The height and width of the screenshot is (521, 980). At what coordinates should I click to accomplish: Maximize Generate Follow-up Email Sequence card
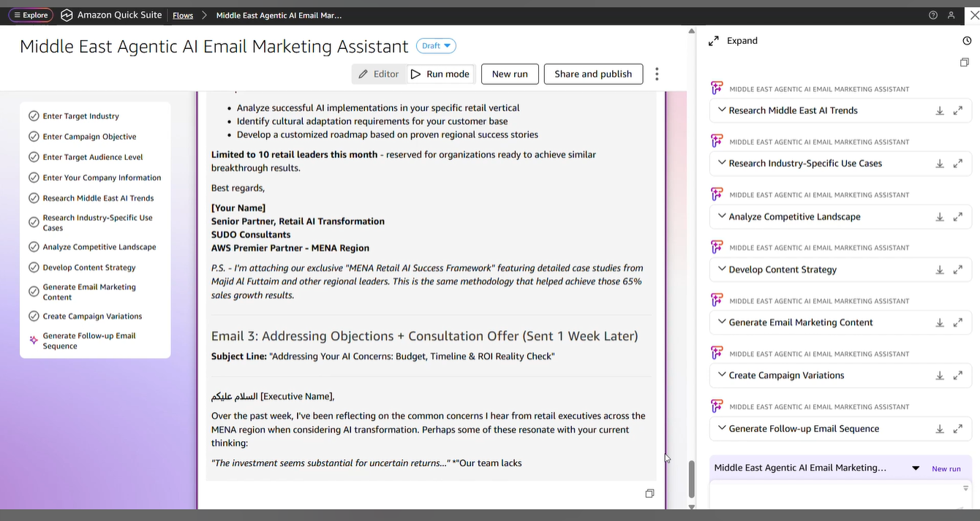click(958, 429)
